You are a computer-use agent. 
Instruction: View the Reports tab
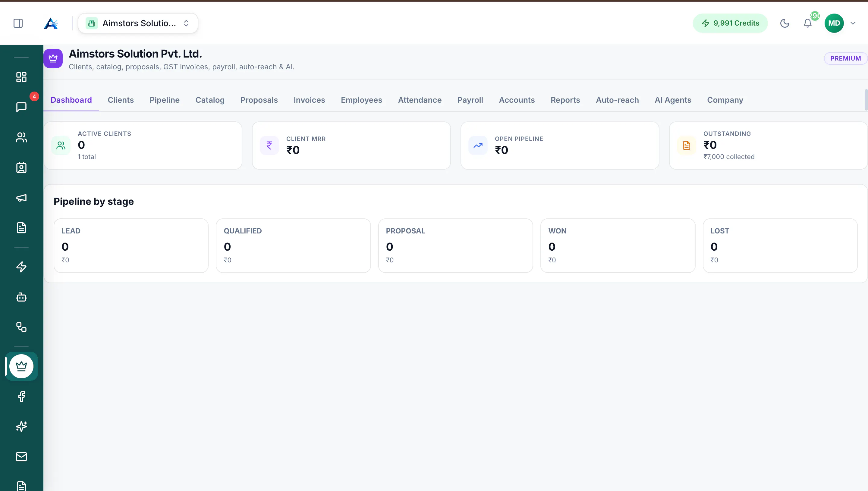click(565, 100)
